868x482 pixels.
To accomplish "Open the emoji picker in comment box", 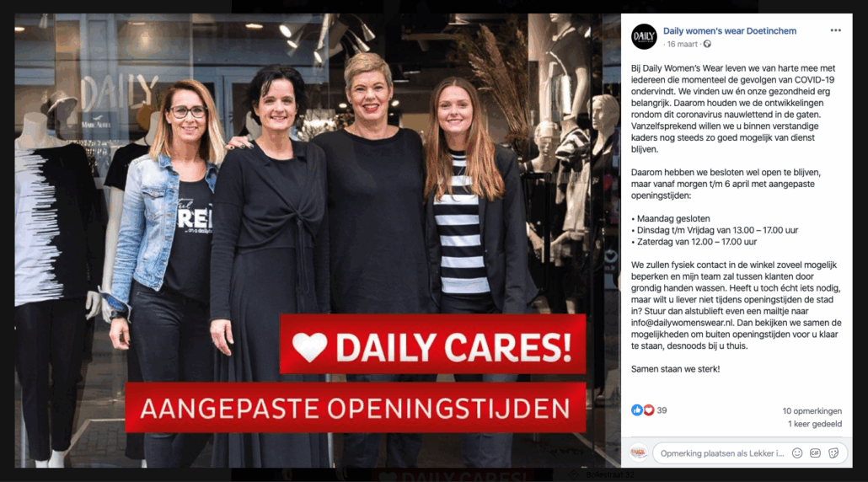I will (797, 453).
